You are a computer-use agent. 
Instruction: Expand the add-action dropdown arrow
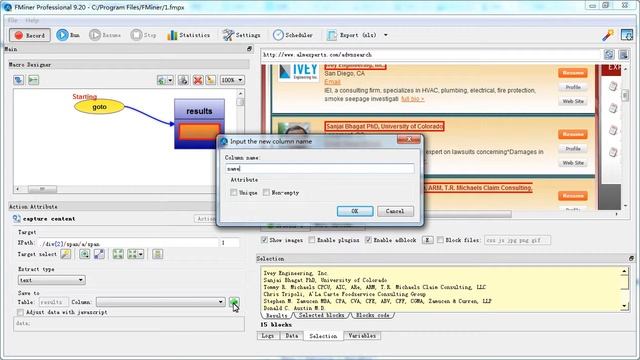(x=171, y=80)
